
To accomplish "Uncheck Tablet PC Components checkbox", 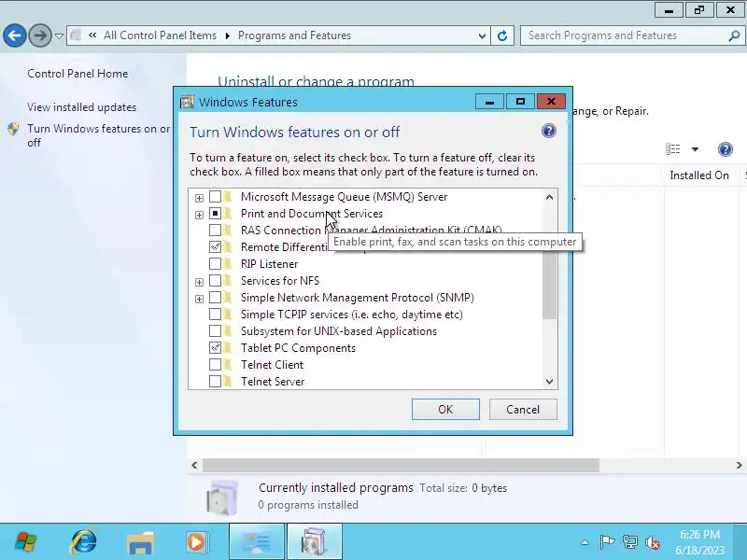I will pyautogui.click(x=216, y=348).
